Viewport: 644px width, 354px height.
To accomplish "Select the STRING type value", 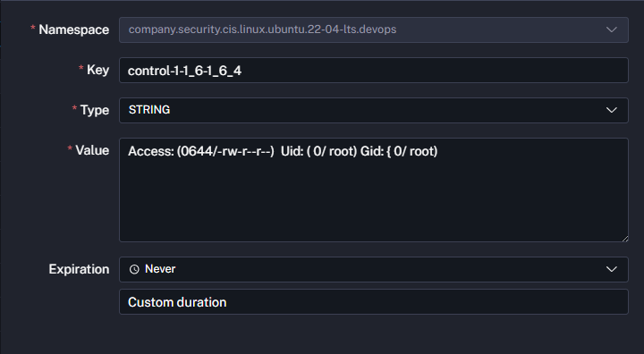I will (149, 110).
